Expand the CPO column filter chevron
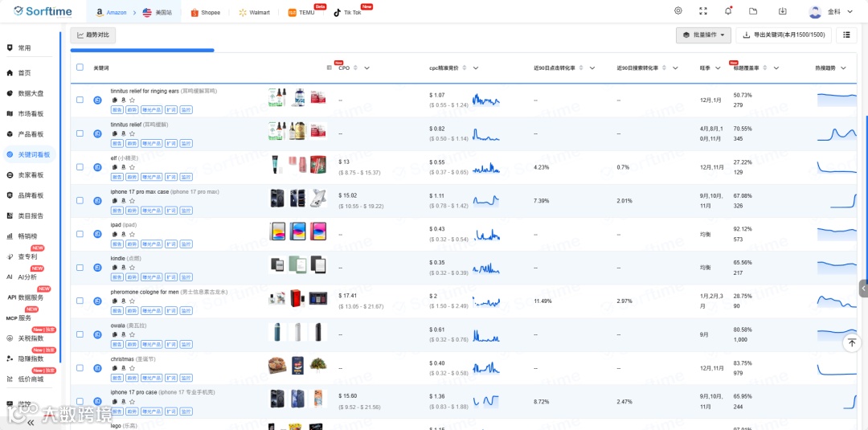 366,68
